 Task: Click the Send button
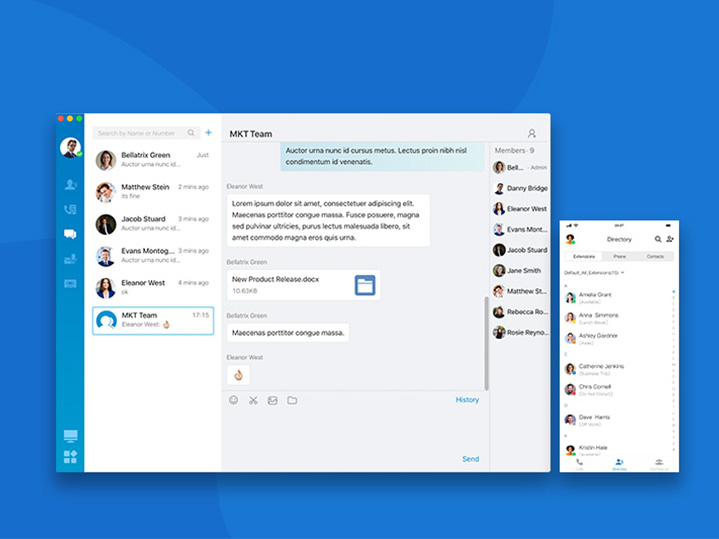(470, 459)
